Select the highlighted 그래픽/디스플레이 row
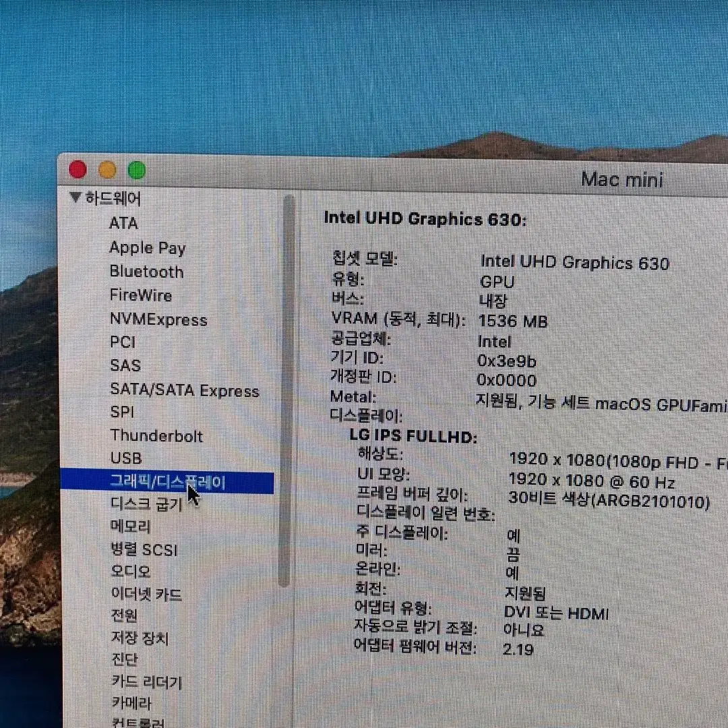 167,482
